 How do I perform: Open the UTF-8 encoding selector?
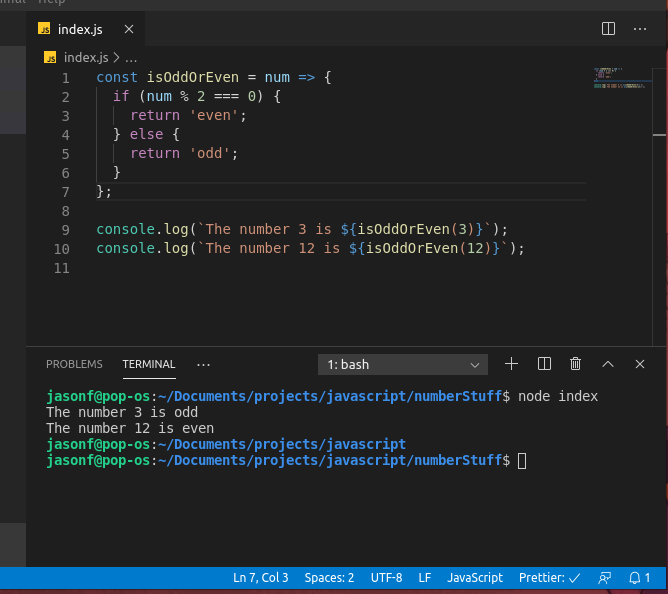click(x=386, y=578)
